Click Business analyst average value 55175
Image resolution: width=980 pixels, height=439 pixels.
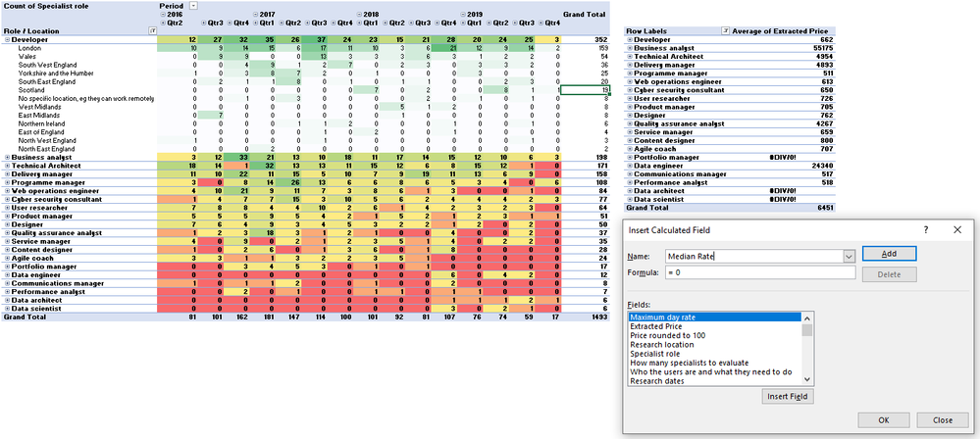[784, 48]
